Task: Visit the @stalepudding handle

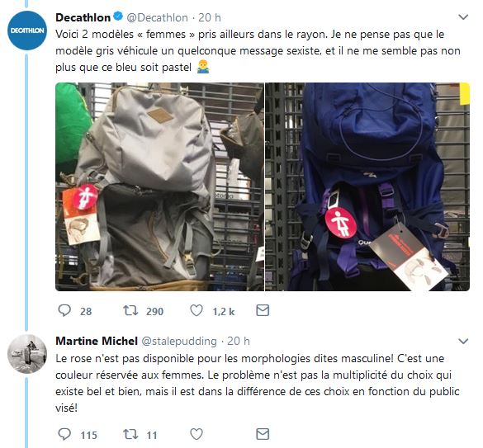Action: [179, 342]
